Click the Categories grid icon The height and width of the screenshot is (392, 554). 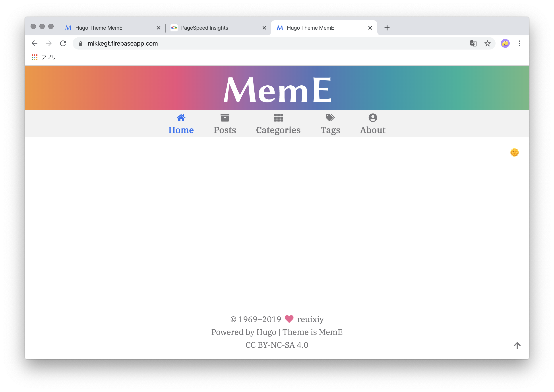click(278, 118)
